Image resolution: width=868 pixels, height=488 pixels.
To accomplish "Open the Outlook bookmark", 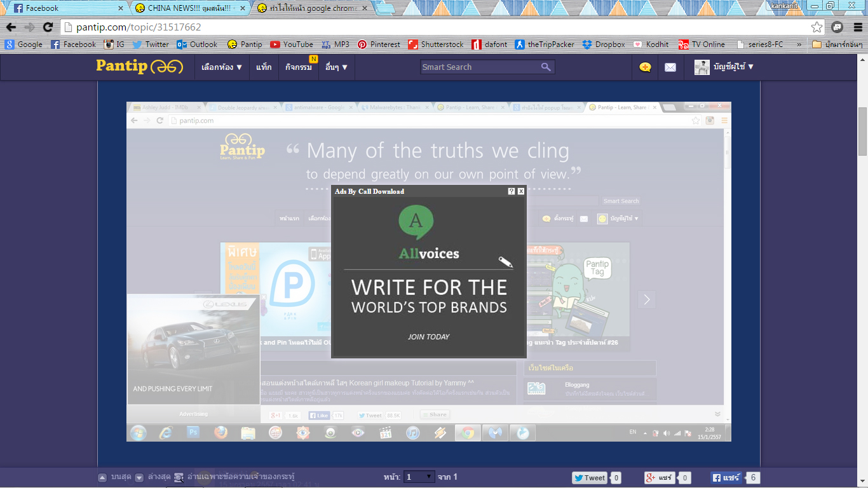I will [197, 44].
